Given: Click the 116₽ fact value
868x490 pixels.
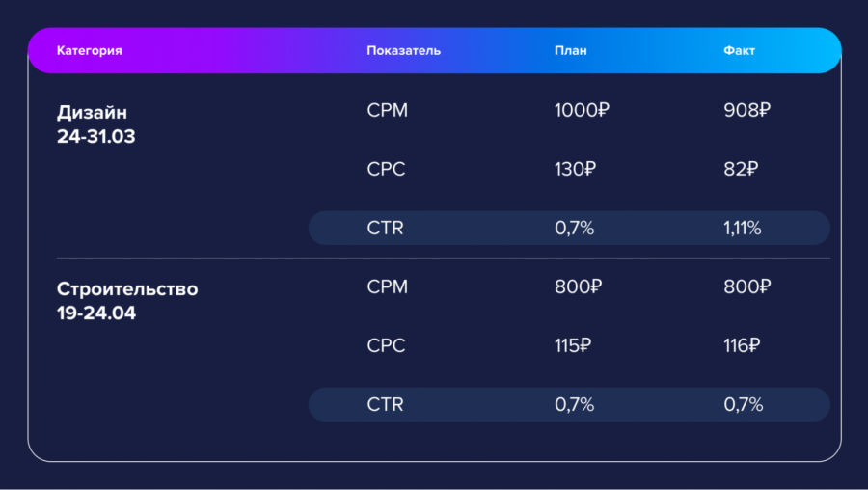Looking at the screenshot, I should click(x=742, y=345).
